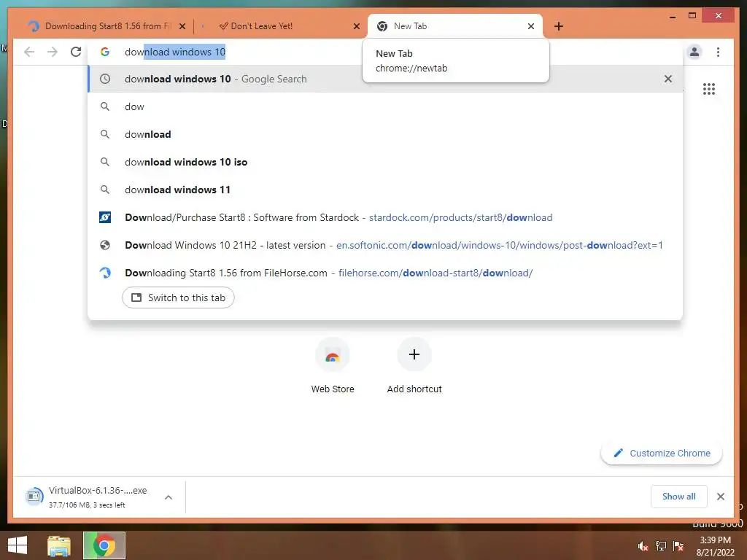Go forward with the right arrow icon
747x560 pixels.
tap(53, 52)
